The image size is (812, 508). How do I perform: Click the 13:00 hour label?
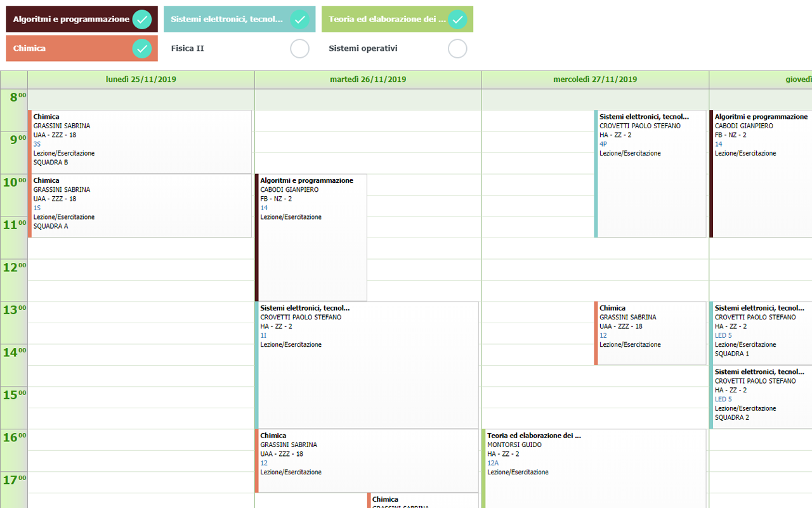point(15,310)
